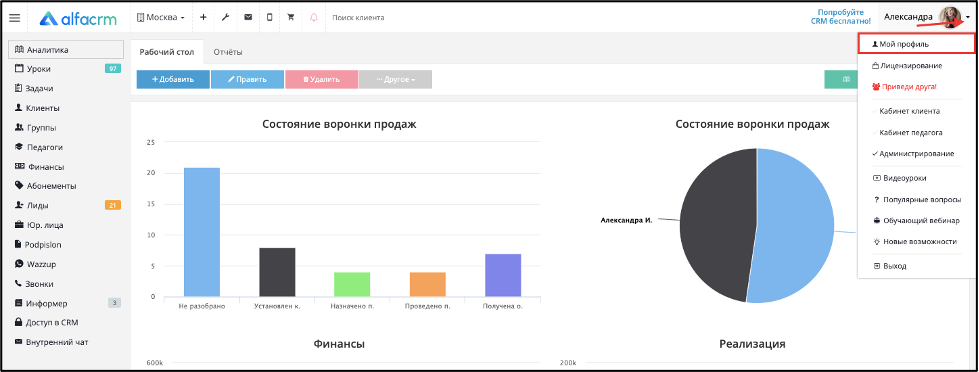Open Задачи clipboard icon in sidebar
Viewport: 979px width, 372px height.
(x=19, y=88)
